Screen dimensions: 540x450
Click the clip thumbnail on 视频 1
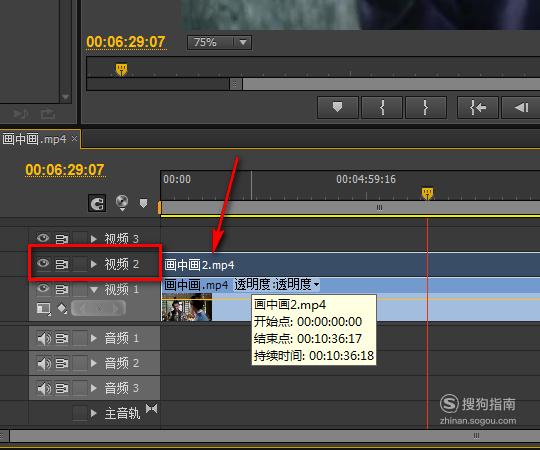pyautogui.click(x=187, y=307)
